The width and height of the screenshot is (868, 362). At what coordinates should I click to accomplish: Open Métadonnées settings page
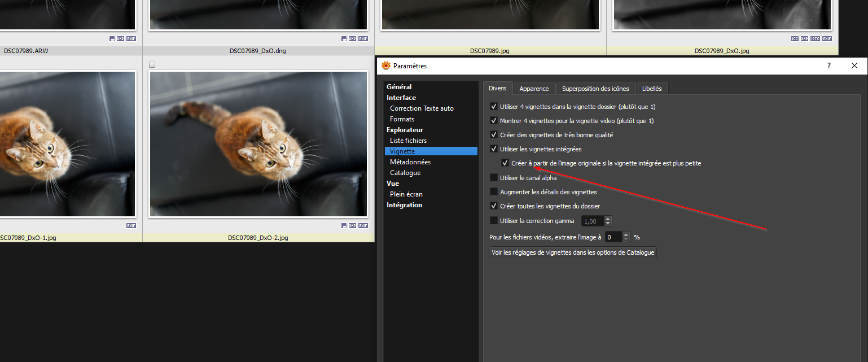[x=410, y=162]
